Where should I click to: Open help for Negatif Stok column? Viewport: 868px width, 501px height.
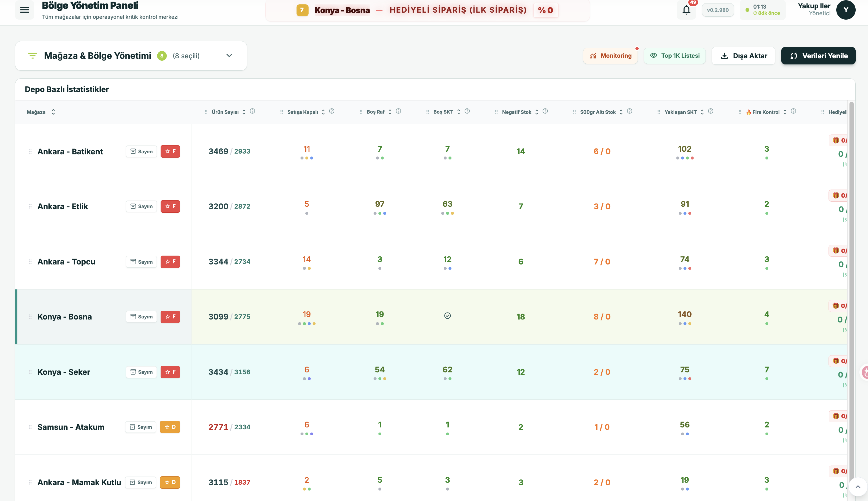(x=545, y=111)
